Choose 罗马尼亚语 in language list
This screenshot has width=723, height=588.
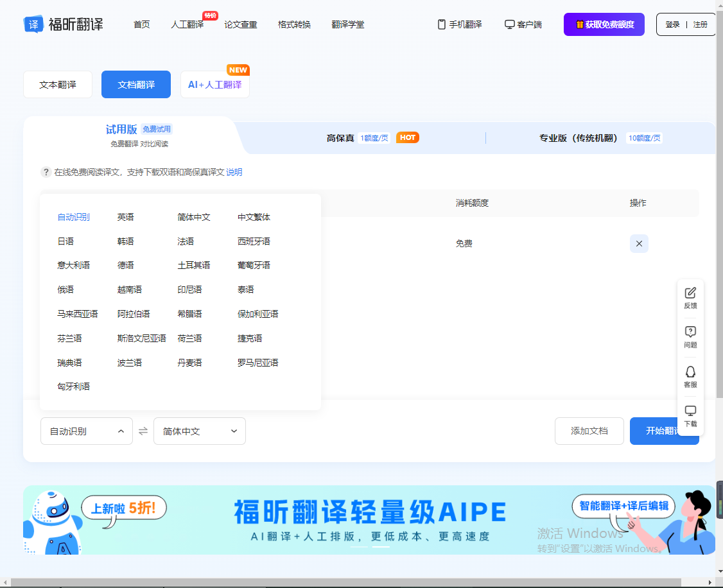(257, 363)
